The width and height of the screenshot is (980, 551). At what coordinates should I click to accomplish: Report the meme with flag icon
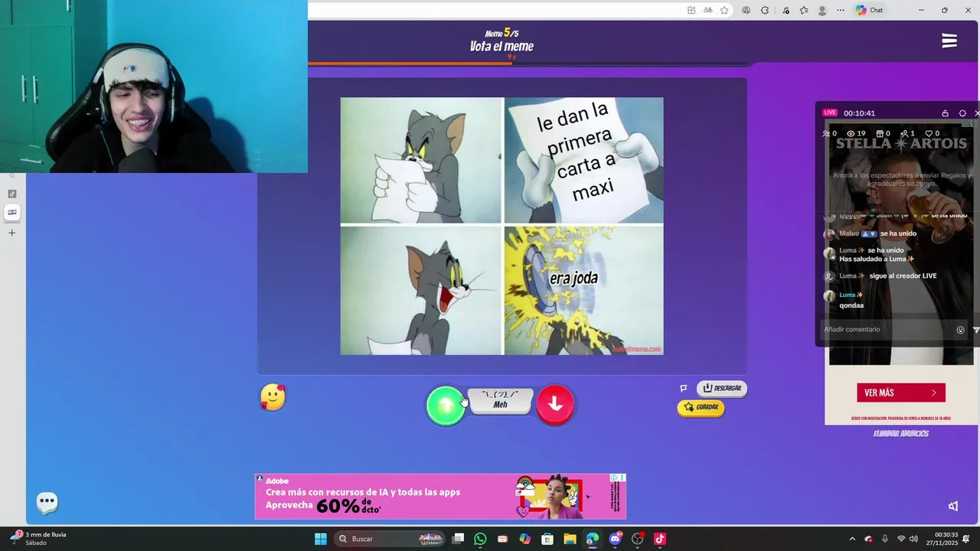click(684, 388)
